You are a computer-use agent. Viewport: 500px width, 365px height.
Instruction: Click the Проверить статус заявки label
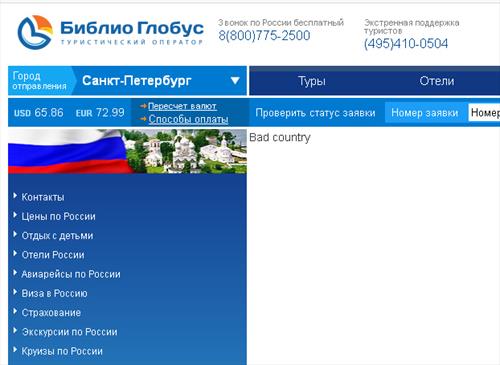click(x=315, y=113)
